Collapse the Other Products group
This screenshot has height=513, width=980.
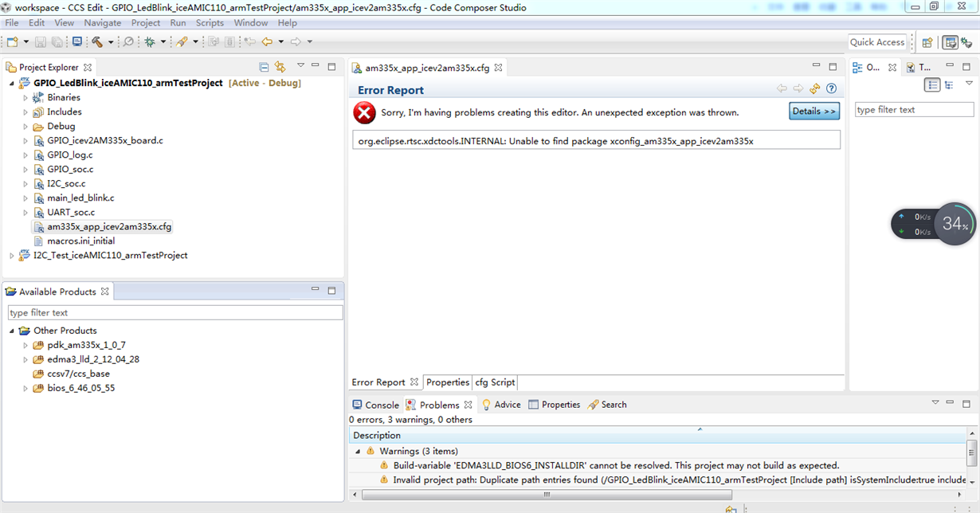tap(12, 331)
